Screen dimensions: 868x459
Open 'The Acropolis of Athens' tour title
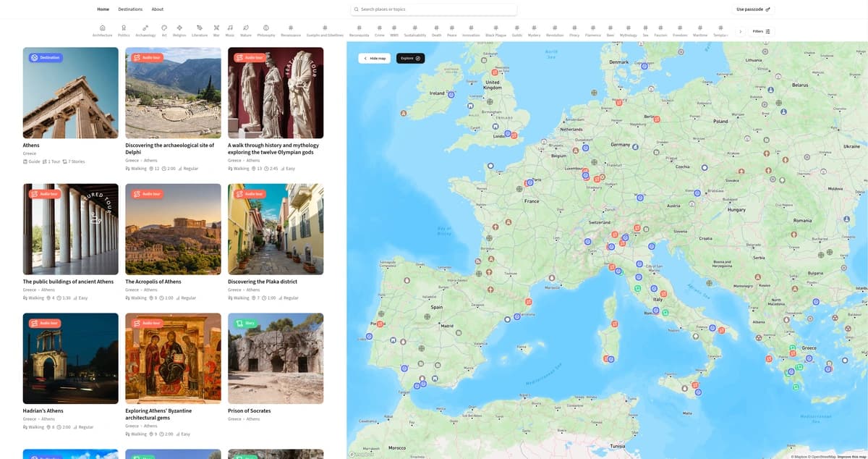[x=153, y=282]
